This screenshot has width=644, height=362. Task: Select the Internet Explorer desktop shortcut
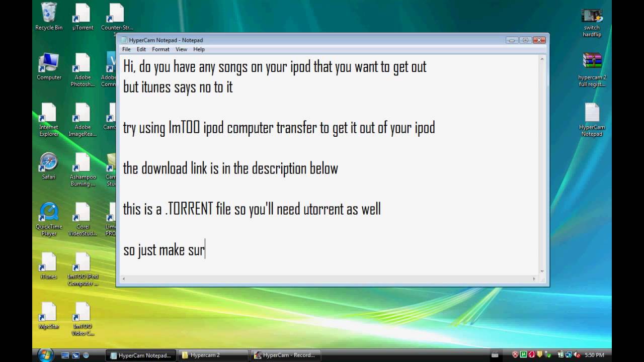tap(49, 120)
